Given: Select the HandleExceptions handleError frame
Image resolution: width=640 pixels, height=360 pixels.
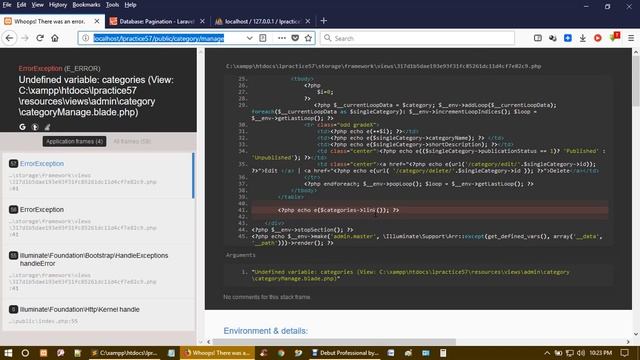Looking at the screenshot, I should tap(98, 271).
